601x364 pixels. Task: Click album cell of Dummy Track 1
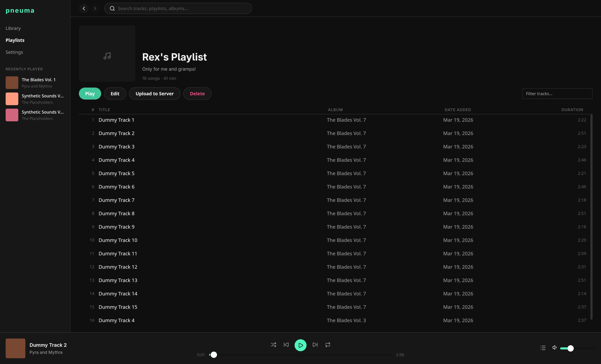coord(346,120)
